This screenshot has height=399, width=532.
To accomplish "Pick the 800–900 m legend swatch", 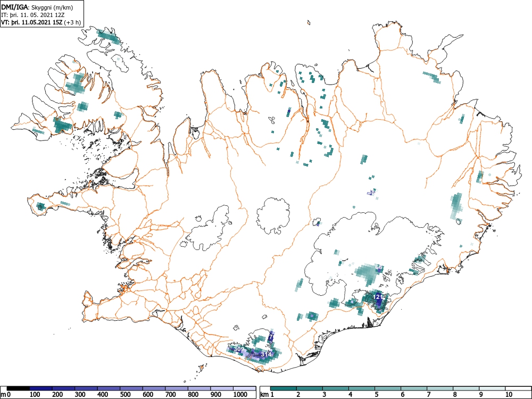I will pos(199,388).
